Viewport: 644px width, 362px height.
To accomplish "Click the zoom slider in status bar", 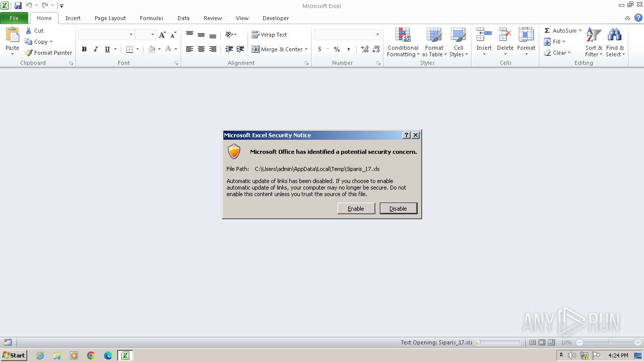I will [x=609, y=342].
